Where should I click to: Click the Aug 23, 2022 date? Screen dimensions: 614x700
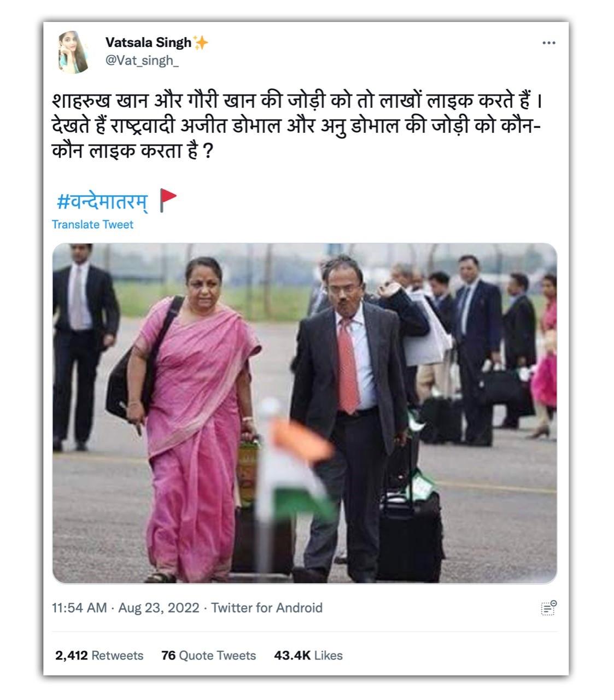point(159,608)
